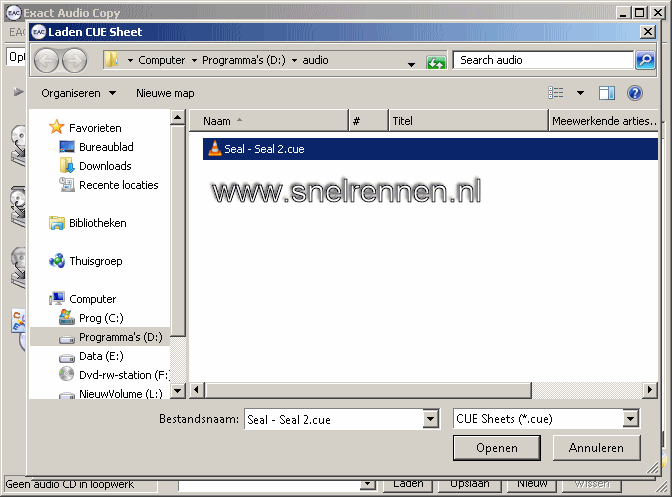Click the Annuleren button
The width and height of the screenshot is (672, 497).
pyautogui.click(x=597, y=448)
